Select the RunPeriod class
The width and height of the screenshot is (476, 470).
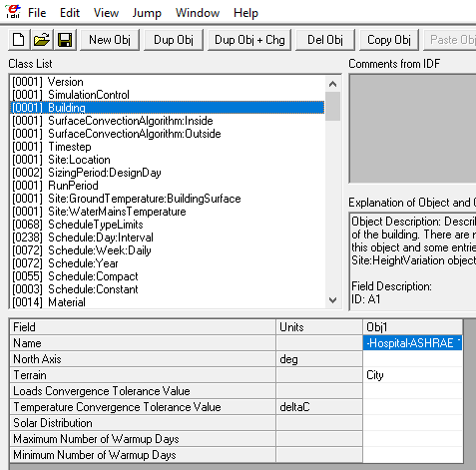point(168,186)
